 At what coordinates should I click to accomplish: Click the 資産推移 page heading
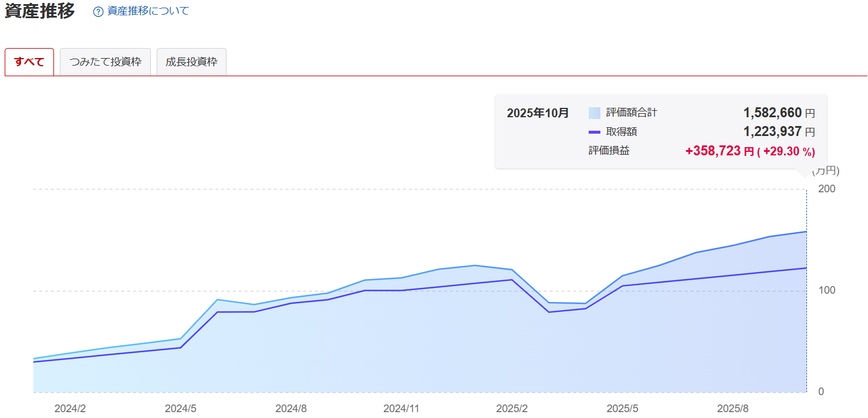coord(40,11)
